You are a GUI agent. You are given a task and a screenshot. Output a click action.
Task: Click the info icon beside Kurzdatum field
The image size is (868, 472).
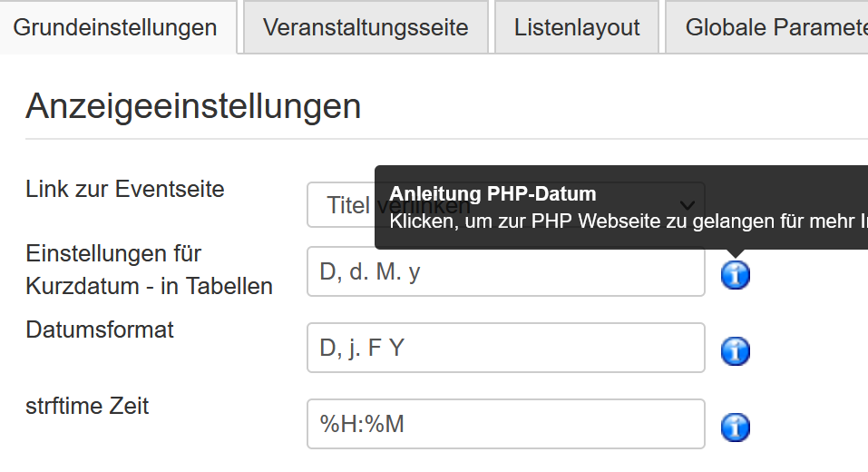736,274
